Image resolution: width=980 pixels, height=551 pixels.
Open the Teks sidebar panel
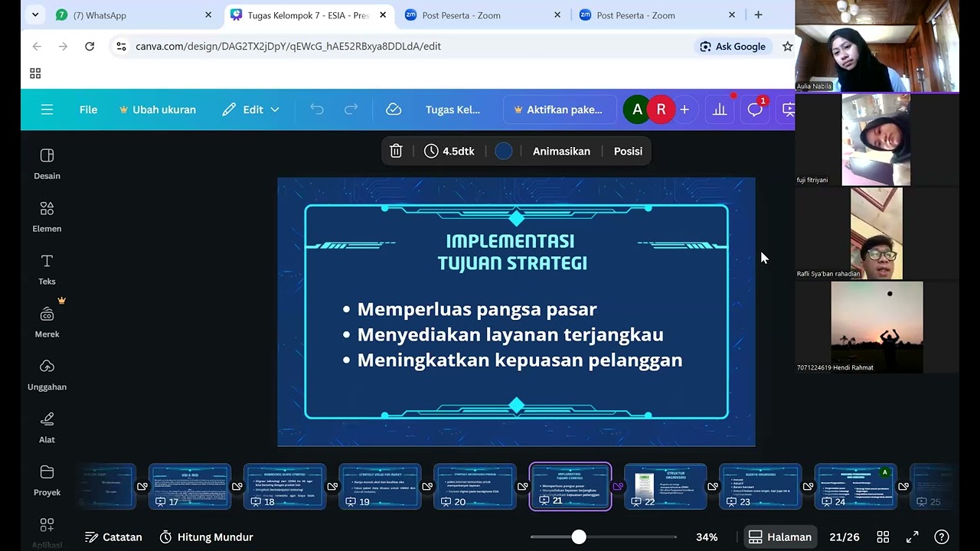(x=47, y=269)
